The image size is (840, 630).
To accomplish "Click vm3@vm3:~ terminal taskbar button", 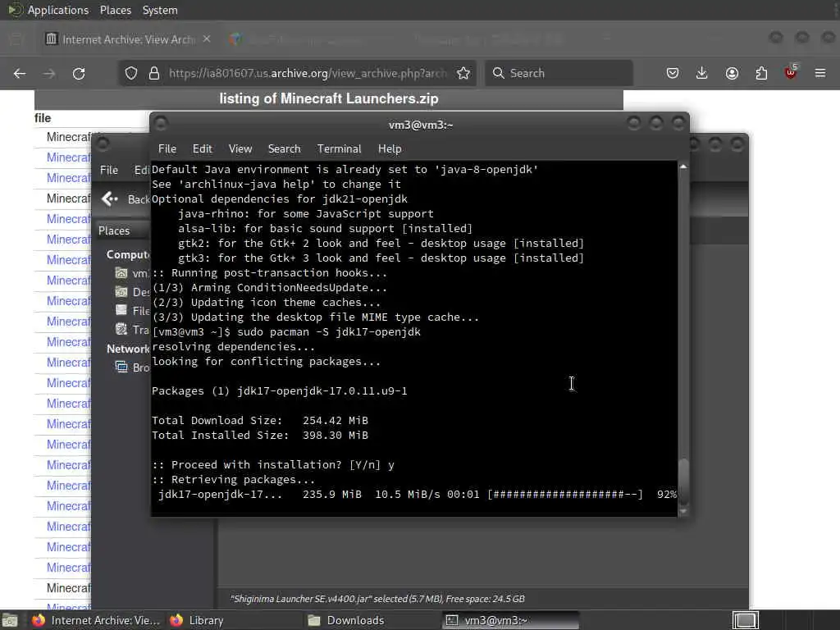I will click(x=512, y=620).
